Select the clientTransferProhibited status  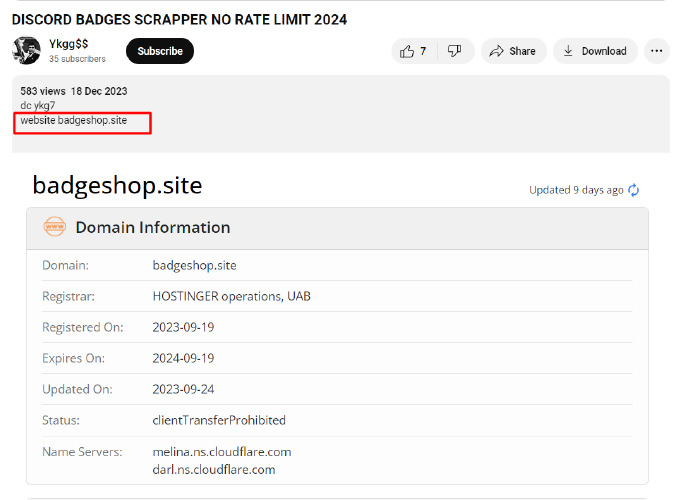(x=219, y=420)
